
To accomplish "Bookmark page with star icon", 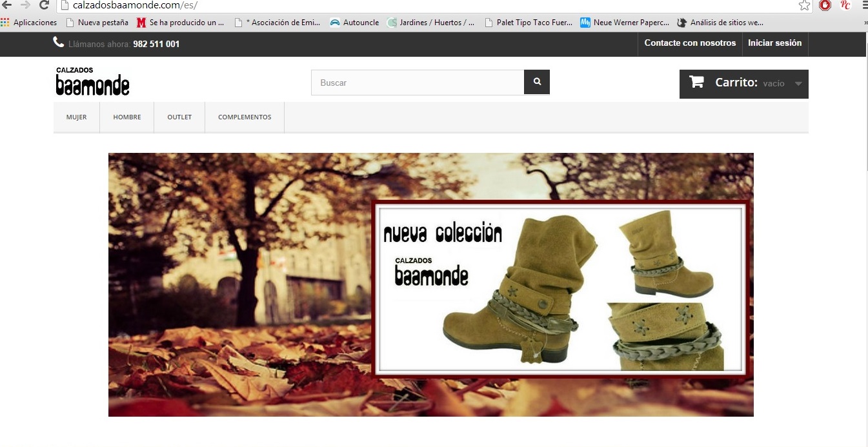I will pyautogui.click(x=804, y=5).
